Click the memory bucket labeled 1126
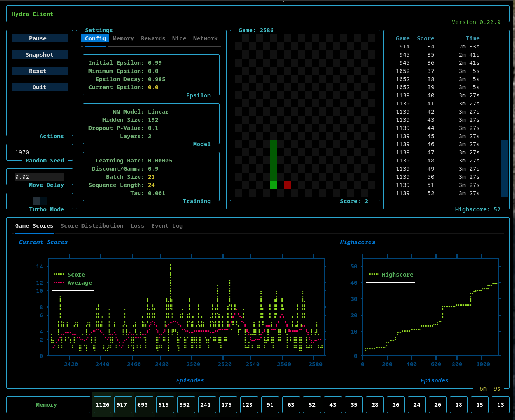The height and width of the screenshot is (420, 515). (102, 405)
